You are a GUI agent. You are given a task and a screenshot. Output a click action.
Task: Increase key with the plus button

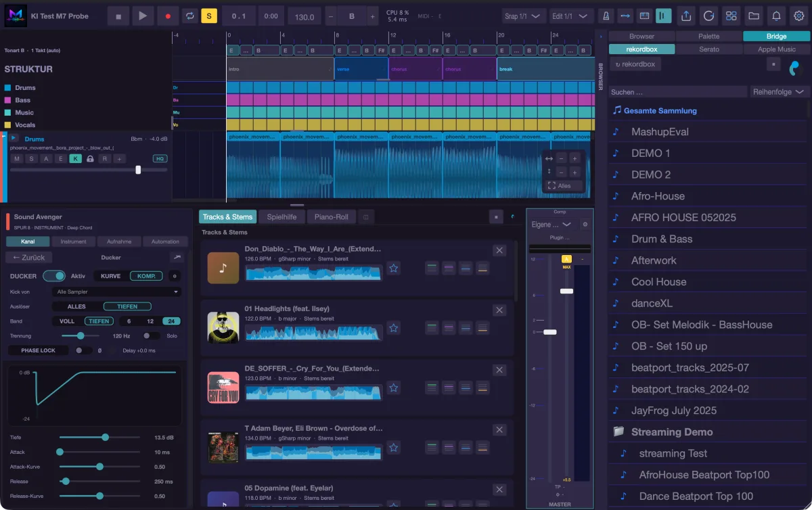point(373,16)
